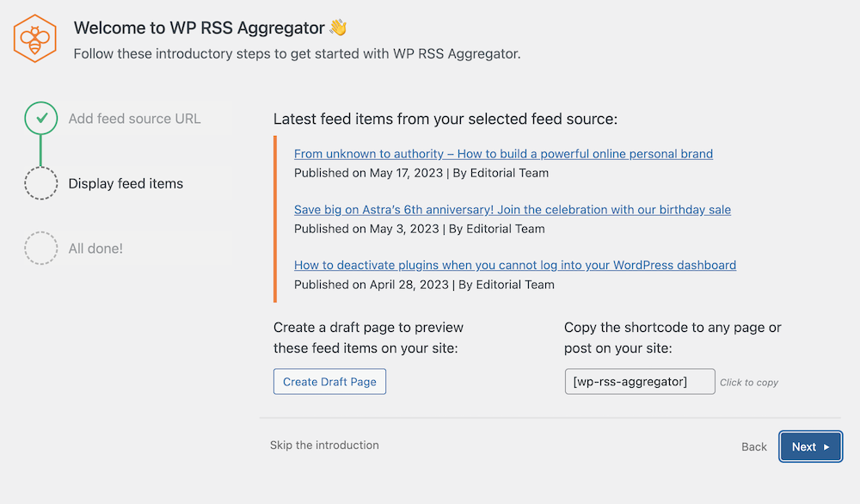
Task: Click the Published on May 3, 2023 text
Action: [x=420, y=230]
